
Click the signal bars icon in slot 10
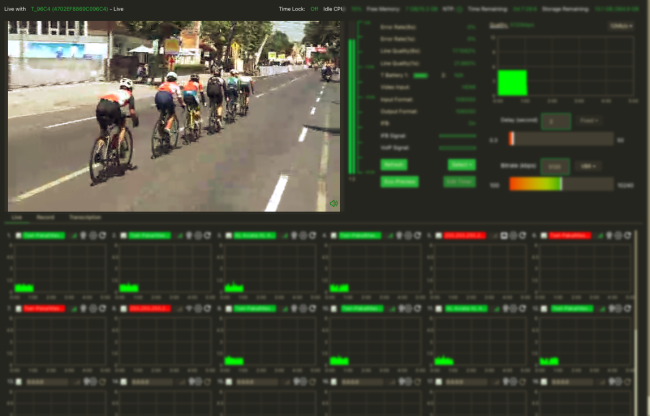392,308
